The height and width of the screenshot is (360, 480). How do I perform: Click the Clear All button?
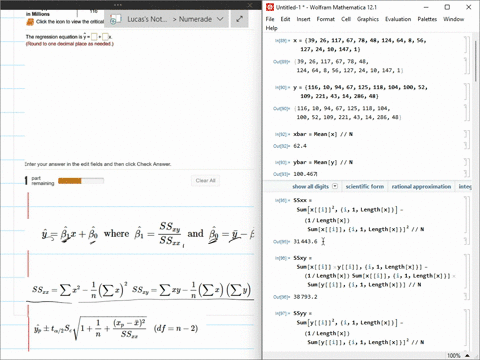coord(205,180)
